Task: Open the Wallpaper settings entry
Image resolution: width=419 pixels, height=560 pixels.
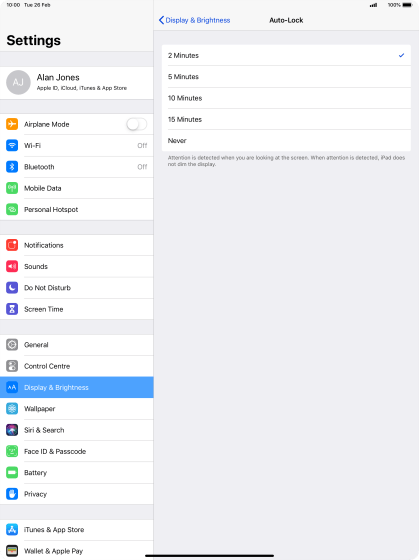Action: tap(77, 409)
